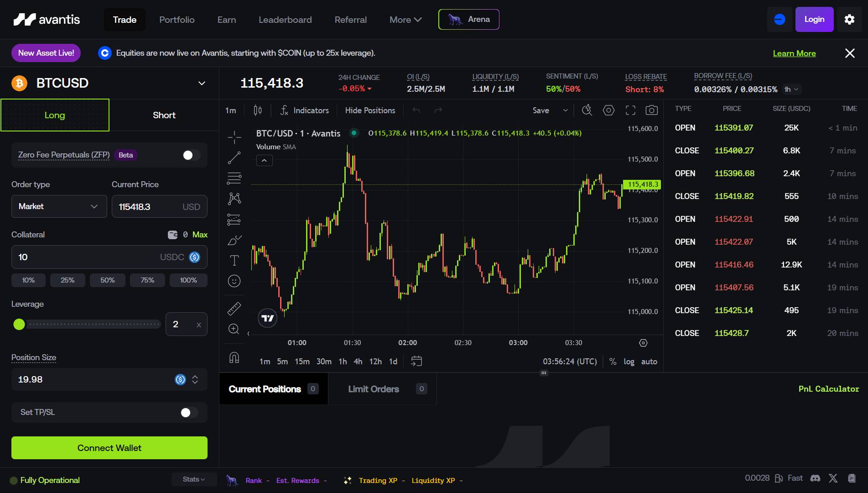Click the Learn More link
The height and width of the screenshot is (493, 868).
click(794, 53)
